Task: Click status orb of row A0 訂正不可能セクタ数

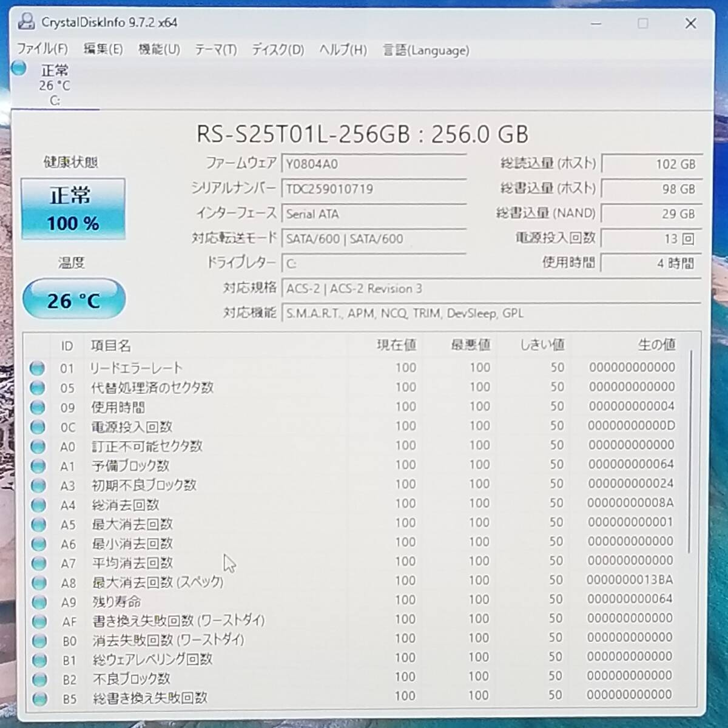Action: (38, 447)
